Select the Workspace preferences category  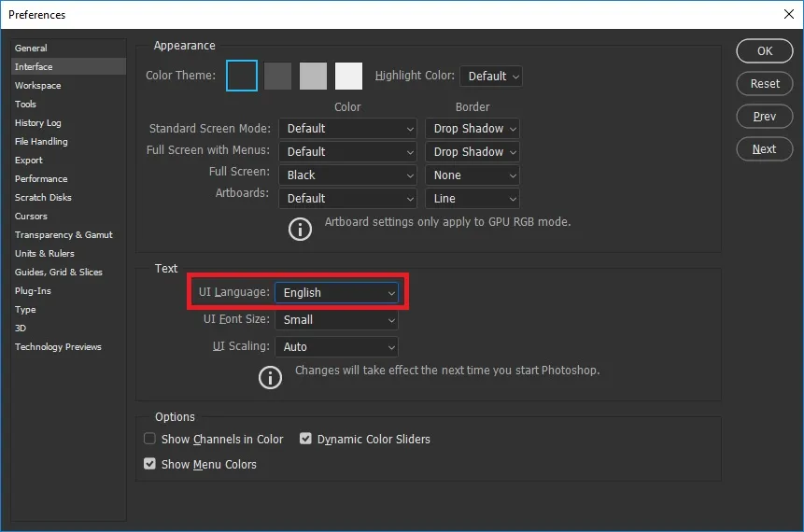click(68, 86)
